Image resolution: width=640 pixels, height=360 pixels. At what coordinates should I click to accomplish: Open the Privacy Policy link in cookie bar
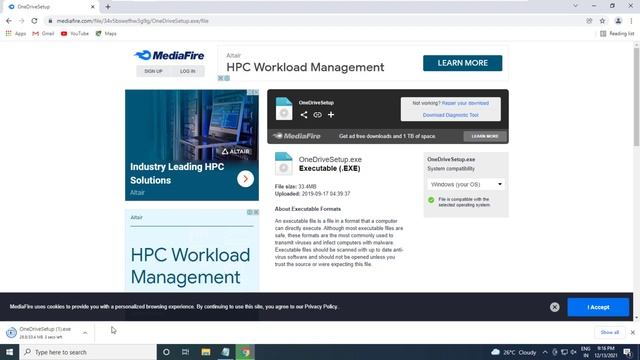point(321,307)
